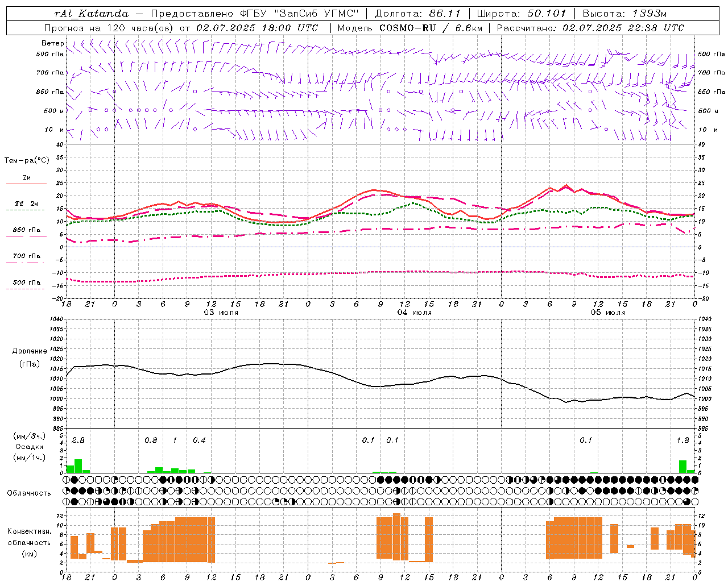Click the 'Осадки' precipitation label
The width and height of the screenshot is (728, 582).
click(x=30, y=447)
